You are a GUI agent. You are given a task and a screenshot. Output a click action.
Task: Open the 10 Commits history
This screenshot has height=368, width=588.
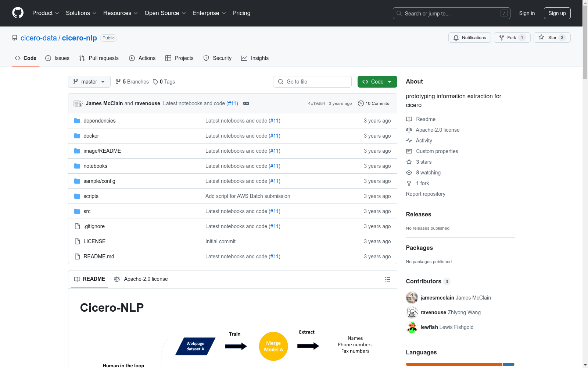373,103
